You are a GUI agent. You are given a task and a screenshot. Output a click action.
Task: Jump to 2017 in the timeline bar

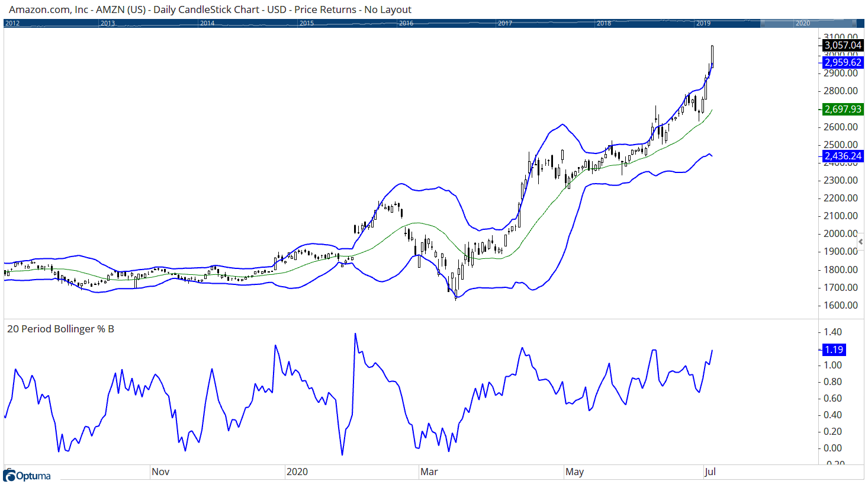click(x=505, y=24)
